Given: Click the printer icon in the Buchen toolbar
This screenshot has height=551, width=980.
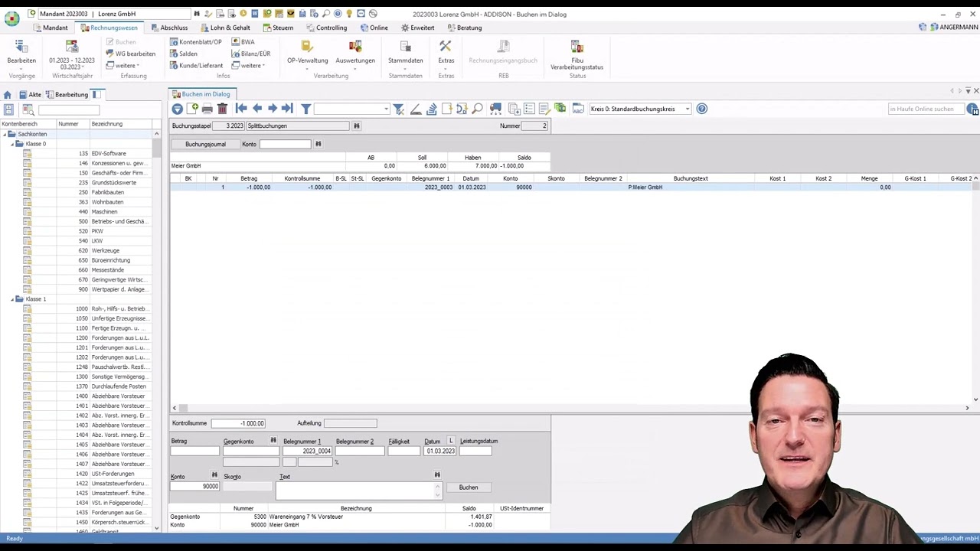Looking at the screenshot, I should (x=207, y=109).
